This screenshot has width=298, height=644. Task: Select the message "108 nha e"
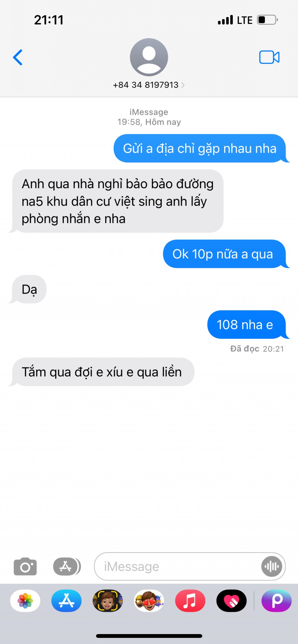click(247, 325)
